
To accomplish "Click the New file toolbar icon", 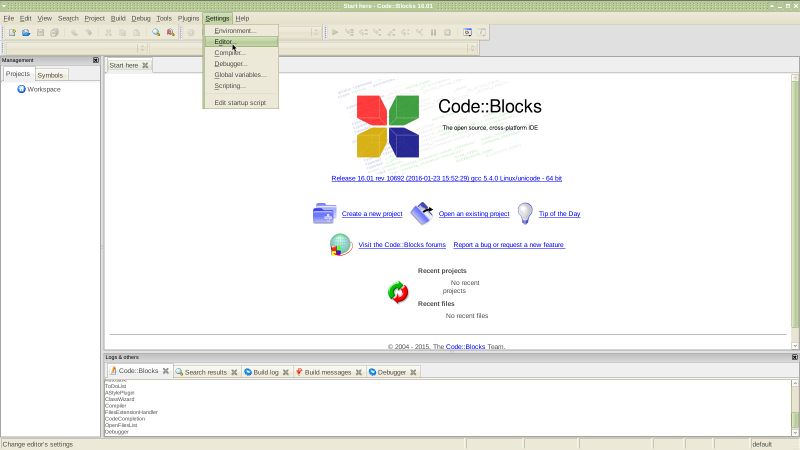I will [12, 32].
